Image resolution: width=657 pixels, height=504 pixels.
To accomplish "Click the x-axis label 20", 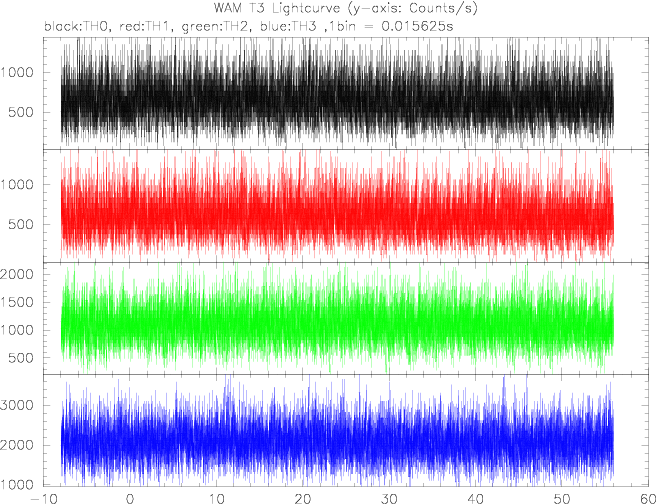I will point(303,499).
